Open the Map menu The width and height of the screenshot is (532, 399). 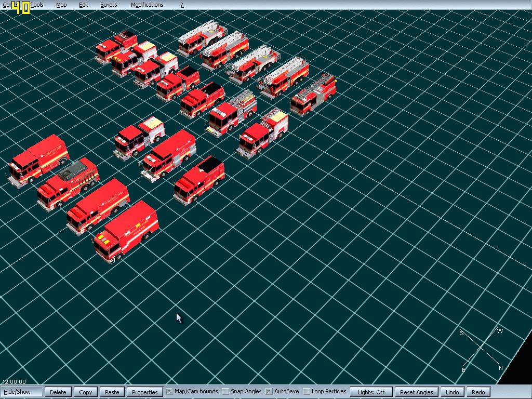(61, 5)
